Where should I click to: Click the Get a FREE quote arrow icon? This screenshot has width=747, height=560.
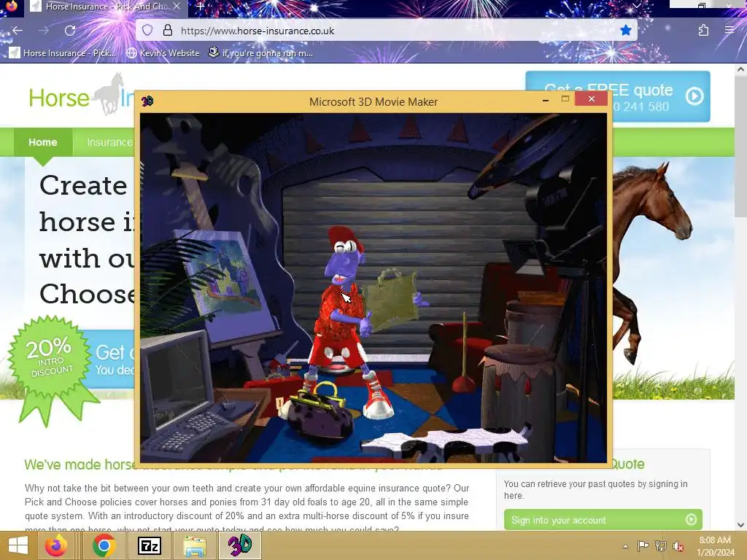point(694,97)
